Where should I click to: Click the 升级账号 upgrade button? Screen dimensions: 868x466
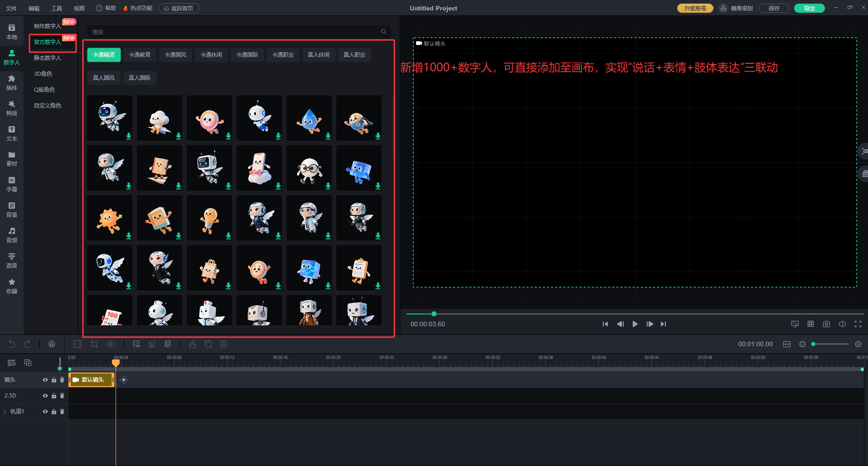point(695,8)
